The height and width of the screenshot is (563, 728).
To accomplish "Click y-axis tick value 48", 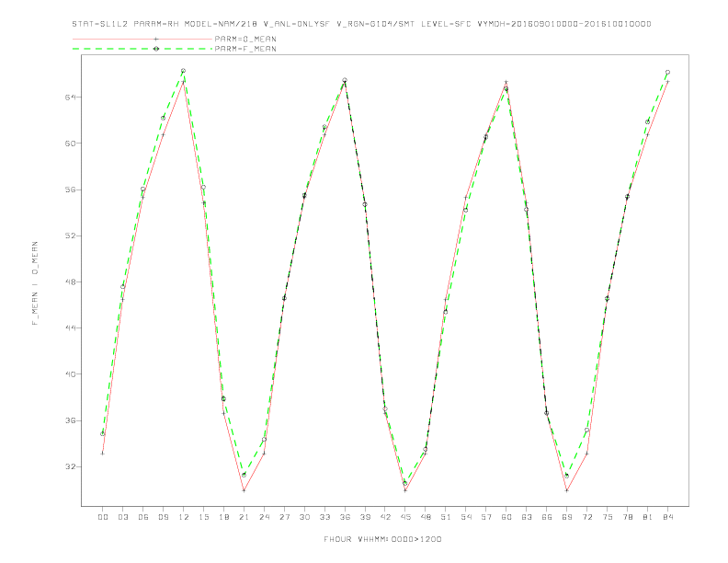I will point(70,281).
